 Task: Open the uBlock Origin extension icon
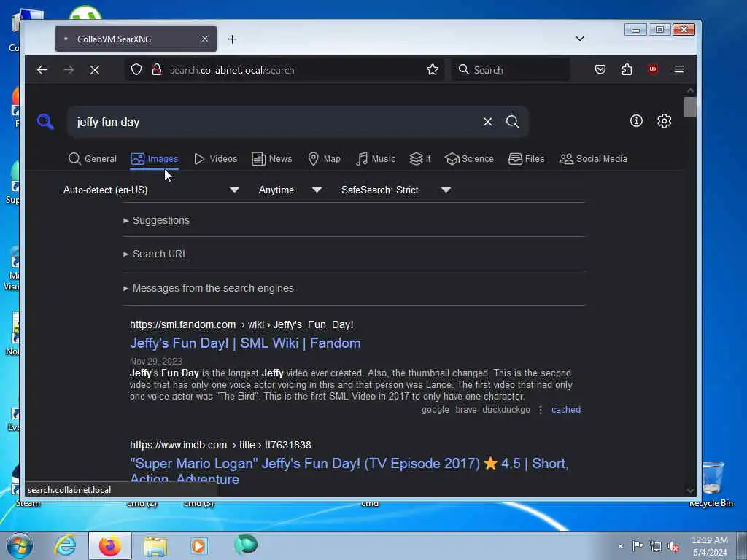[x=653, y=69]
